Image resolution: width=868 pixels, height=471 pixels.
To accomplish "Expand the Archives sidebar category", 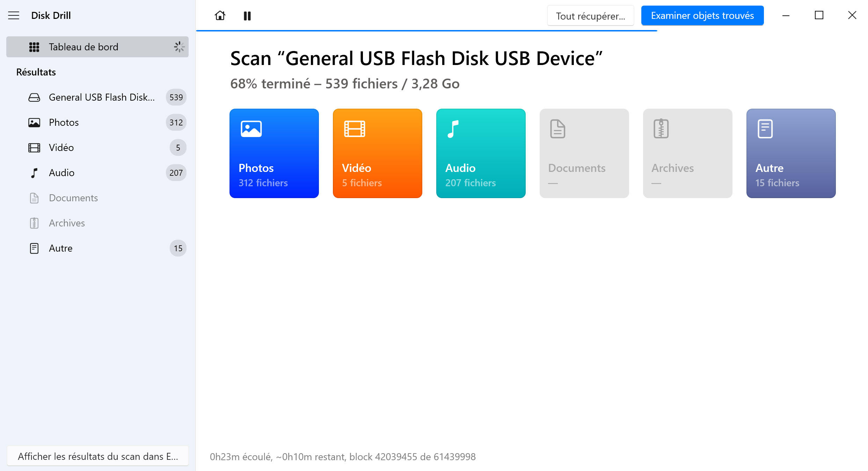I will 67,223.
